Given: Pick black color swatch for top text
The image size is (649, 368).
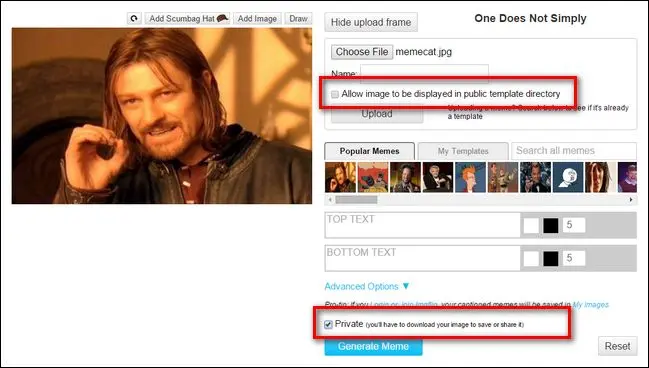Looking at the screenshot, I should click(551, 226).
